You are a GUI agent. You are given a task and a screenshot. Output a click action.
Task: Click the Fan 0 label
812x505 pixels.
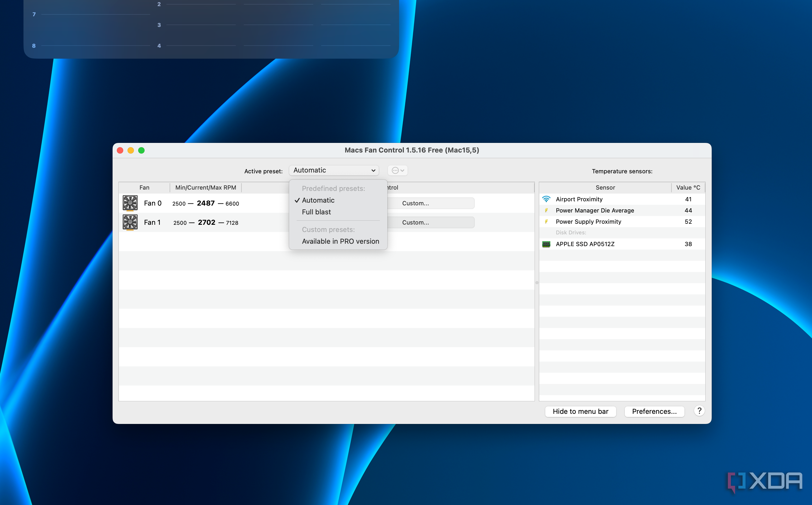point(153,203)
